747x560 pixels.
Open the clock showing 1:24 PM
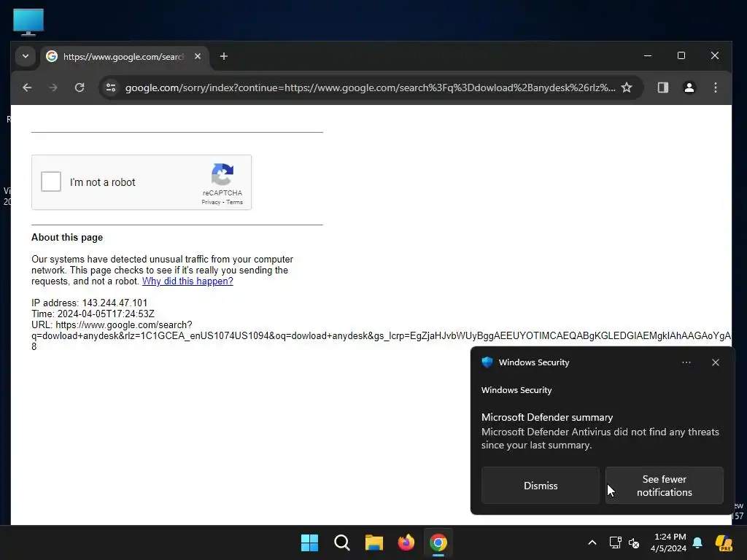click(x=668, y=542)
